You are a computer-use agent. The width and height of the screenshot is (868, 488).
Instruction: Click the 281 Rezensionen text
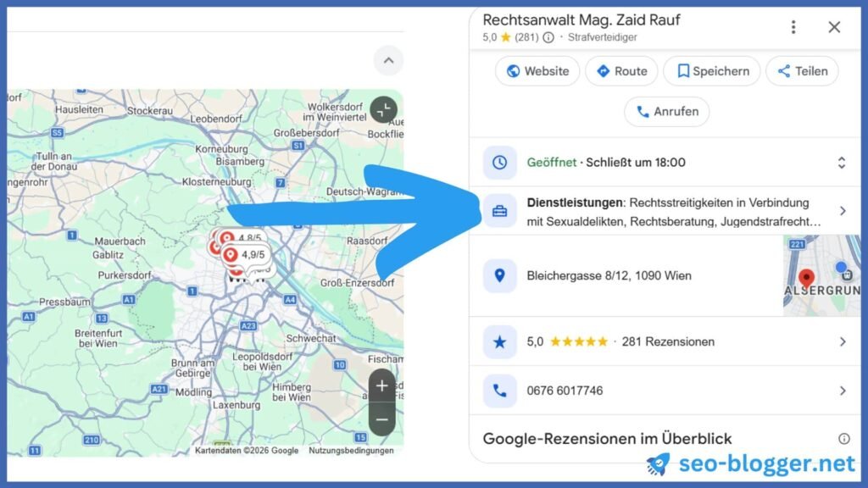tap(668, 342)
